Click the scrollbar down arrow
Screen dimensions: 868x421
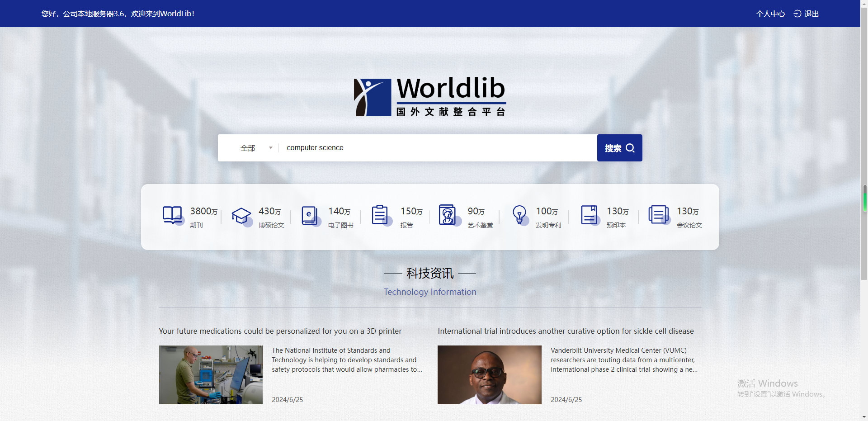[x=864, y=417]
